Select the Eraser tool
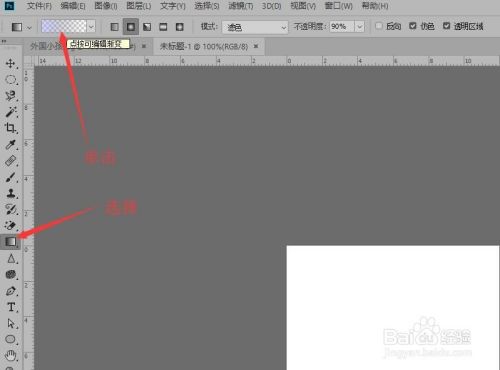500x370 pixels. 10,226
